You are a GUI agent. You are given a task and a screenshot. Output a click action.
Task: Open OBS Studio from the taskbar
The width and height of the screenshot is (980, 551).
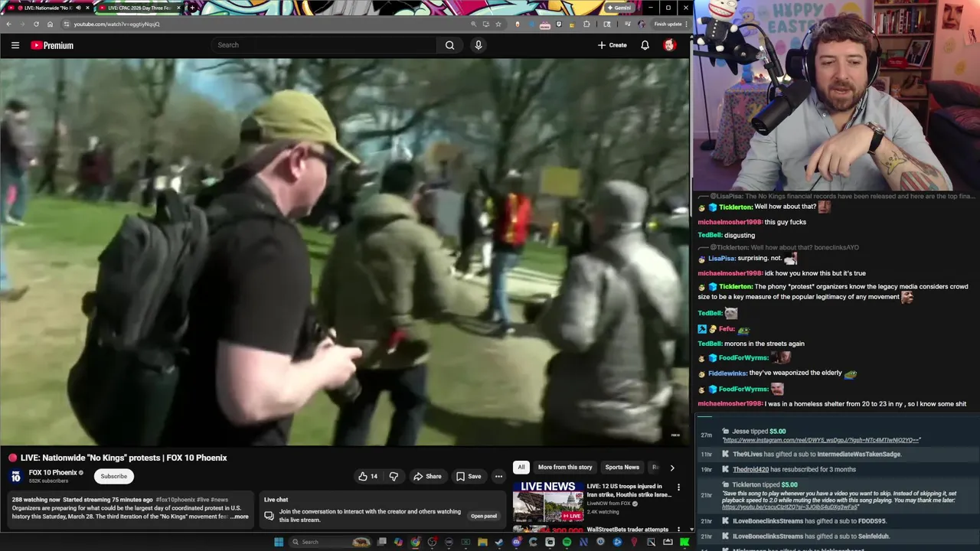[433, 542]
